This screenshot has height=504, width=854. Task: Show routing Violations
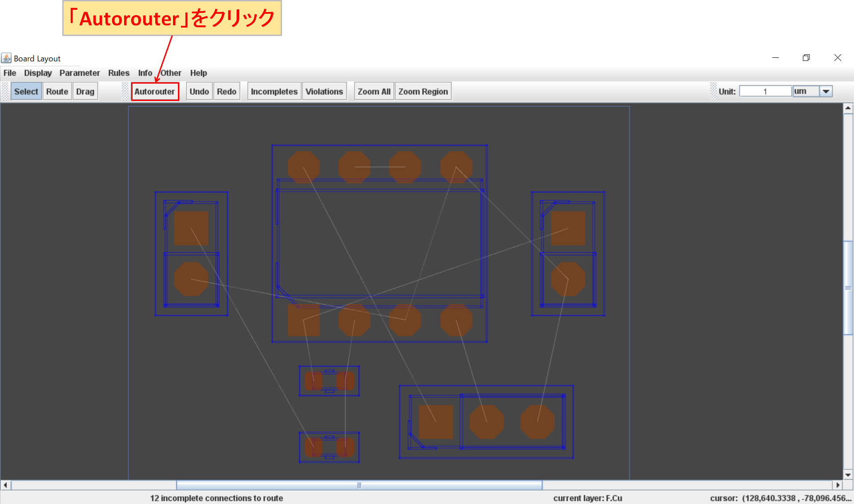coord(324,91)
